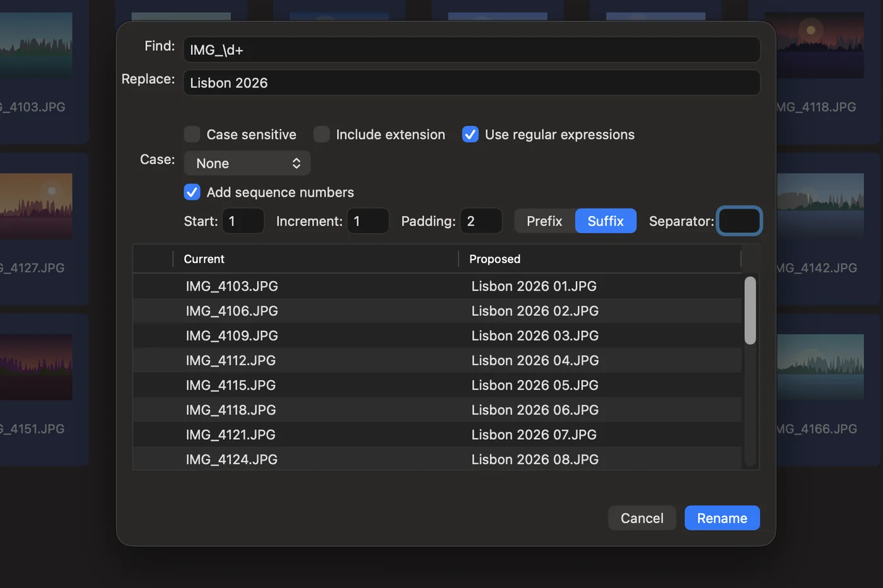Click the Increment value field
This screenshot has height=588, width=883.
(368, 221)
